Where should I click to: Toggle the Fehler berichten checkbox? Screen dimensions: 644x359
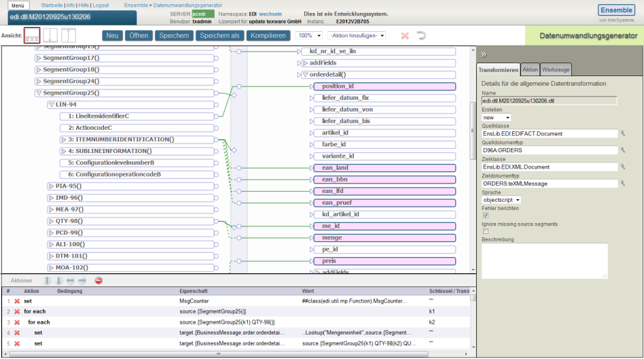[x=486, y=216]
